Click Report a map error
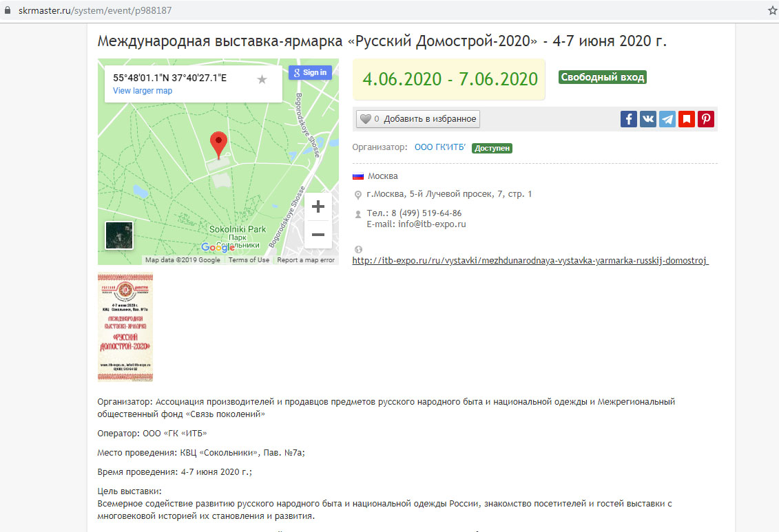The width and height of the screenshot is (779, 532). [x=306, y=259]
